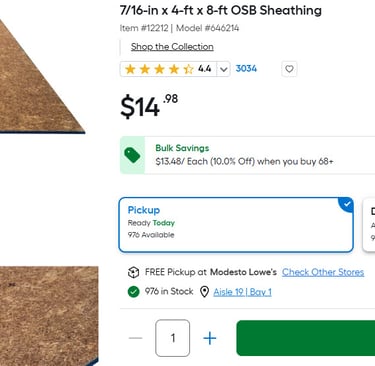Open Check Other Stores link
Viewport: 375px width, 366px height.
click(x=323, y=272)
